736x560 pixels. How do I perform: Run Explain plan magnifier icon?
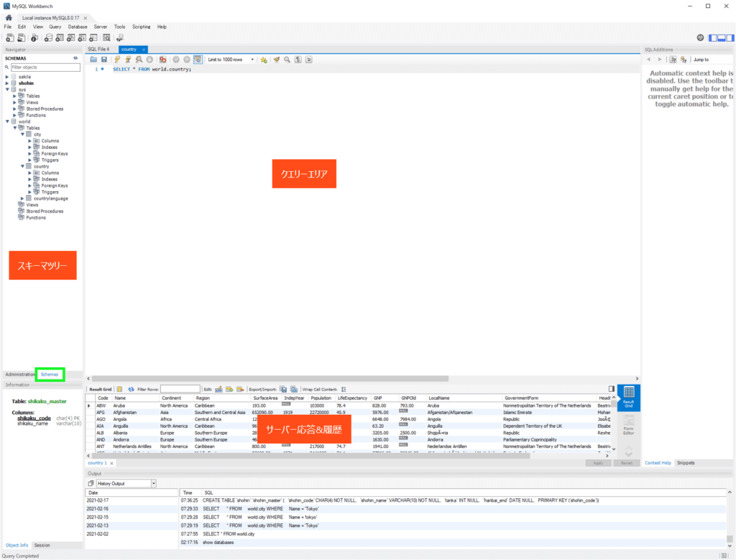click(139, 60)
